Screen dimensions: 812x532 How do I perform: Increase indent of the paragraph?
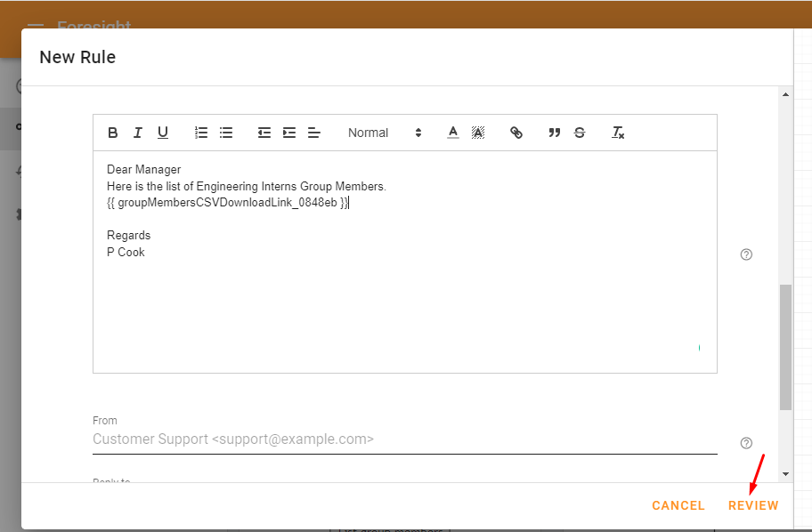(289, 133)
